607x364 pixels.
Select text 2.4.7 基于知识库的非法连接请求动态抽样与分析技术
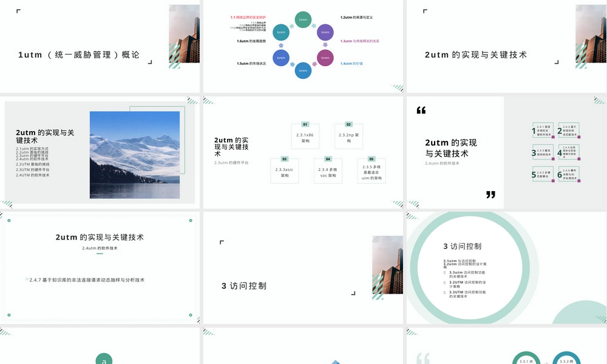pos(87,280)
